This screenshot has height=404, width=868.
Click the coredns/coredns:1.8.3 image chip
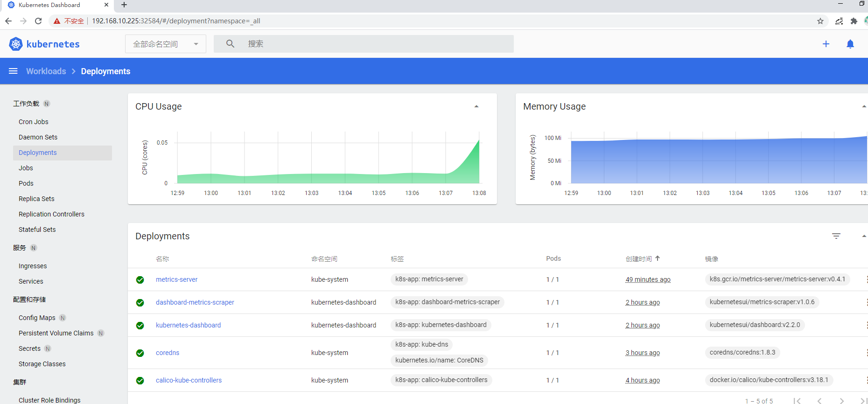tap(742, 352)
